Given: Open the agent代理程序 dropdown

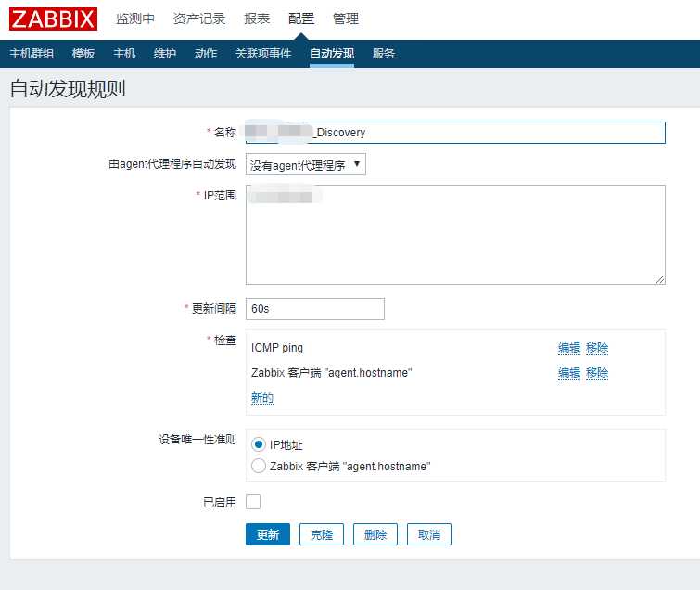Looking at the screenshot, I should tap(306, 165).
